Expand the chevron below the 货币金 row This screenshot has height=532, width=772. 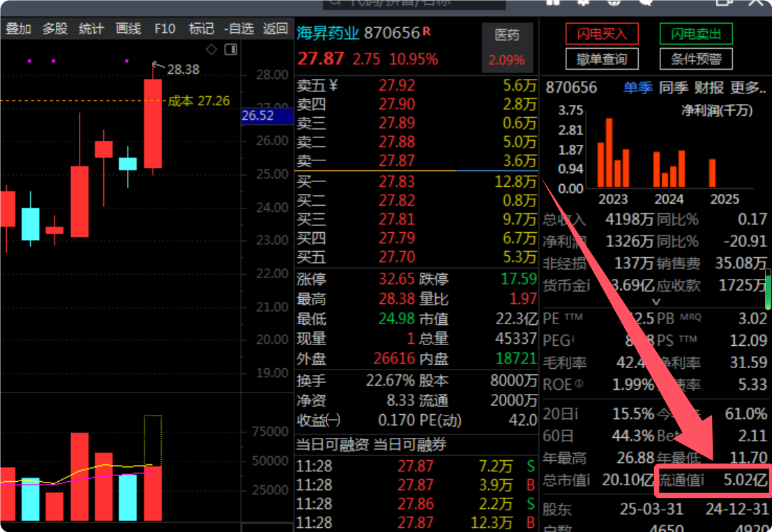[656, 301]
